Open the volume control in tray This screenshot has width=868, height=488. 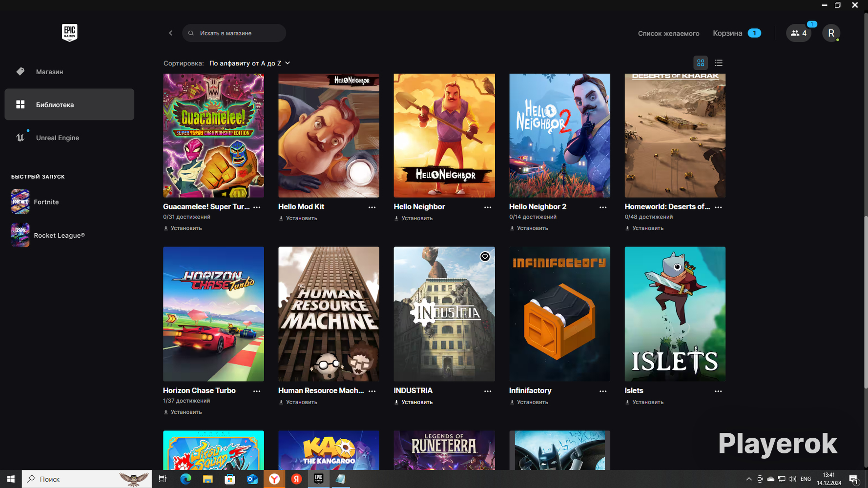coord(792,479)
